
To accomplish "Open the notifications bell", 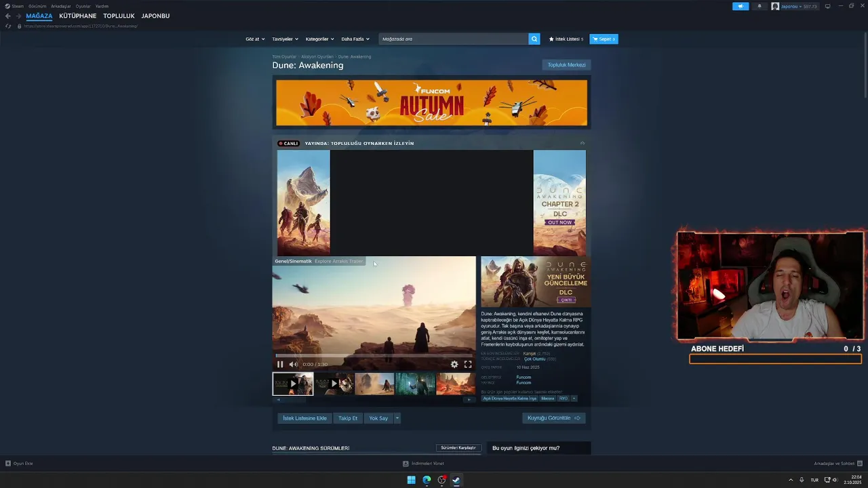I will pyautogui.click(x=759, y=6).
